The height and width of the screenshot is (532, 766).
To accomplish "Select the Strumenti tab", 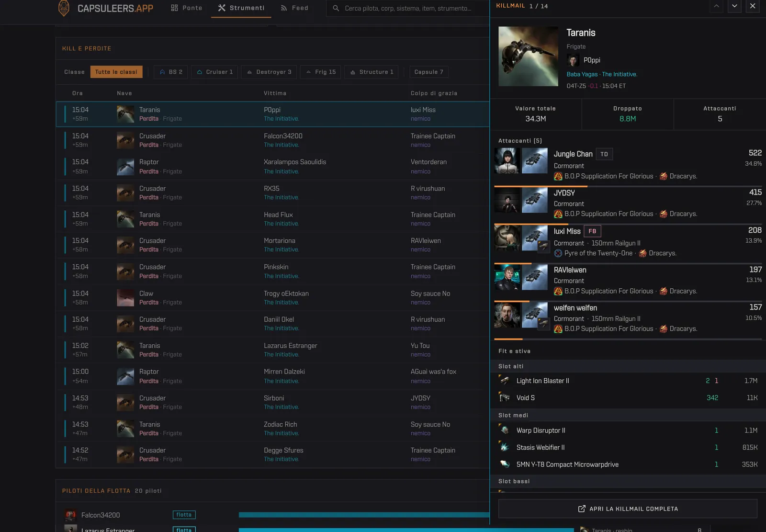I will coord(241,8).
